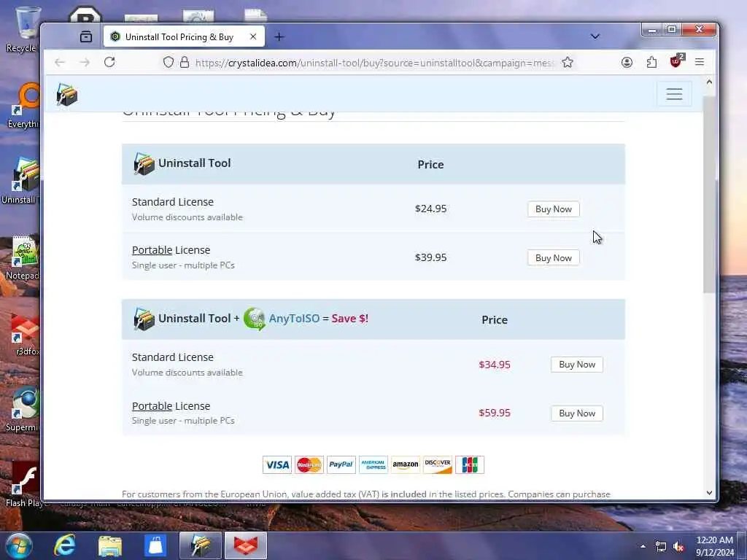Bookmark this page with the star

[567, 63]
